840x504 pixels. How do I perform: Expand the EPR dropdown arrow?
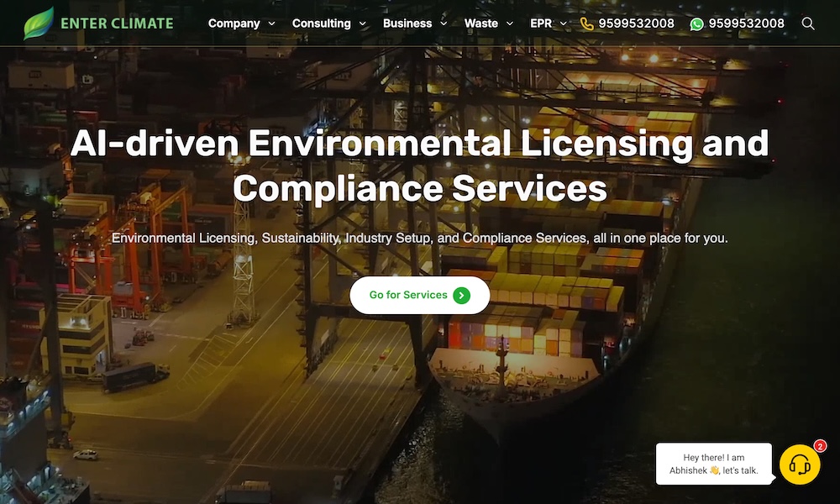[563, 24]
